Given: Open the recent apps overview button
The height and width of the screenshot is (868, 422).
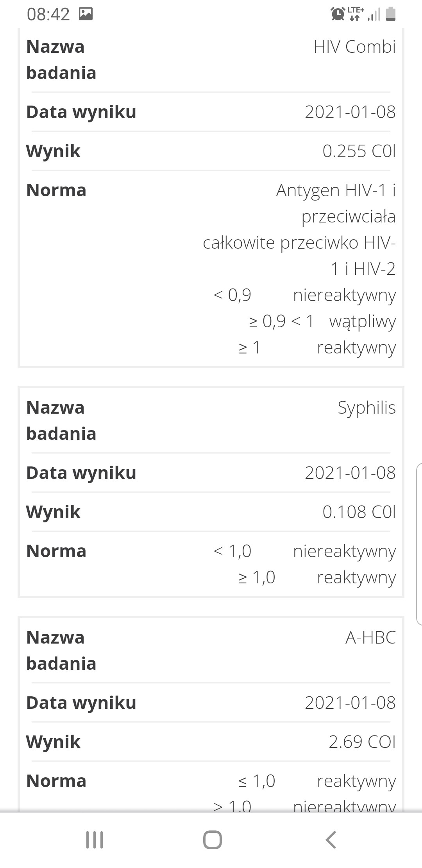Looking at the screenshot, I should (x=94, y=839).
